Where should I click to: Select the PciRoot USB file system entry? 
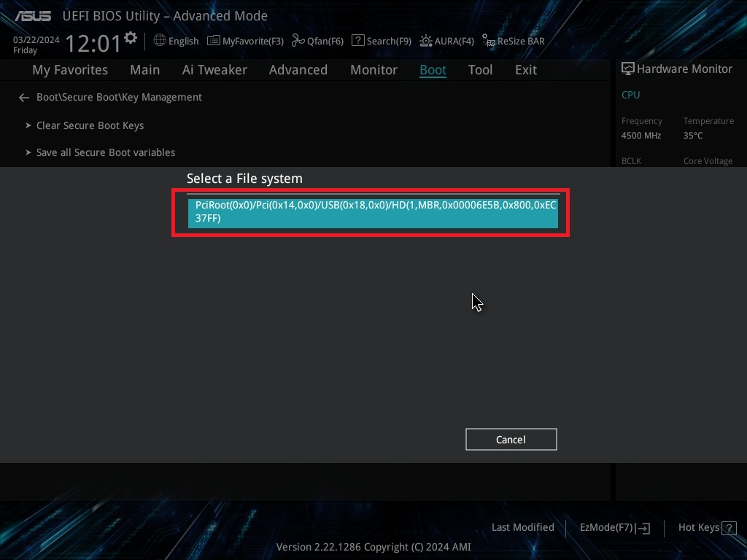pos(373,212)
